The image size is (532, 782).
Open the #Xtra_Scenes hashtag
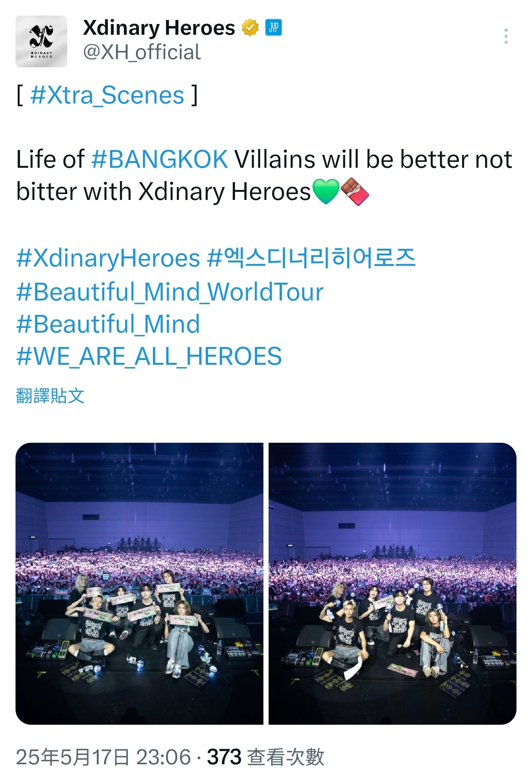click(x=107, y=95)
